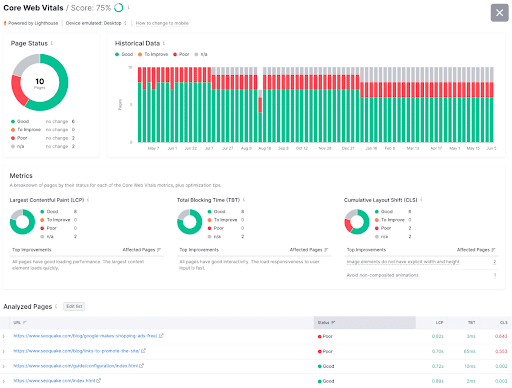512x388 pixels.
Task: Sort Affected Pages in the CLS section
Action: click(x=476, y=250)
